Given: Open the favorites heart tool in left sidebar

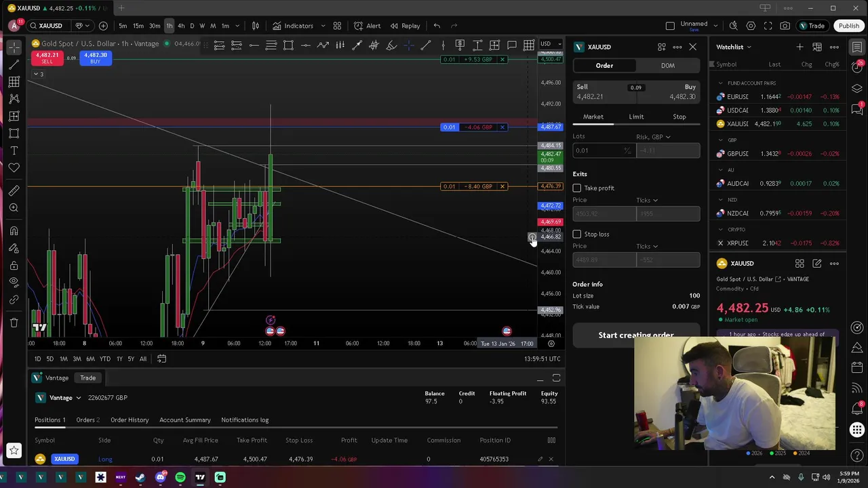Looking at the screenshot, I should coord(14,167).
